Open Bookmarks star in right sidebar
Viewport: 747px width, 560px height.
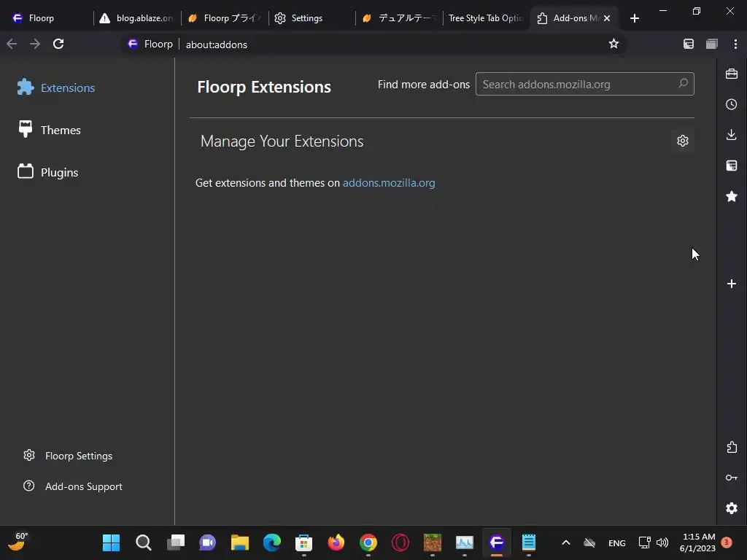coord(732,196)
